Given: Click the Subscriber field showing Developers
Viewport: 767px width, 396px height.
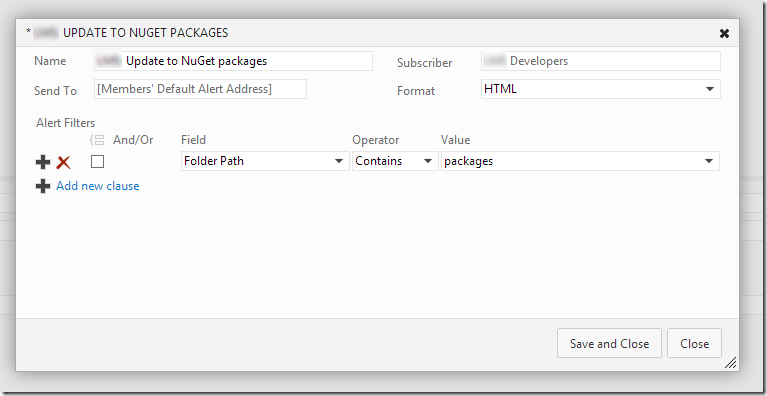Looking at the screenshot, I should click(601, 61).
